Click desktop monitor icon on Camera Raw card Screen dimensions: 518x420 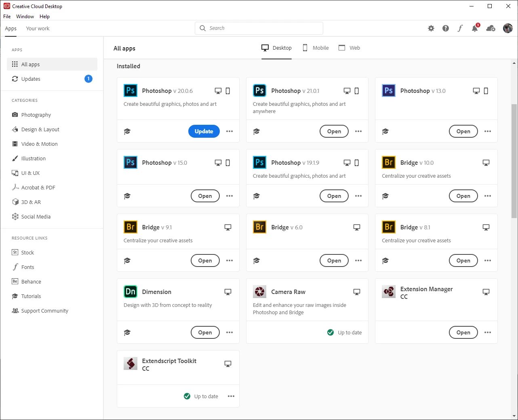click(357, 292)
